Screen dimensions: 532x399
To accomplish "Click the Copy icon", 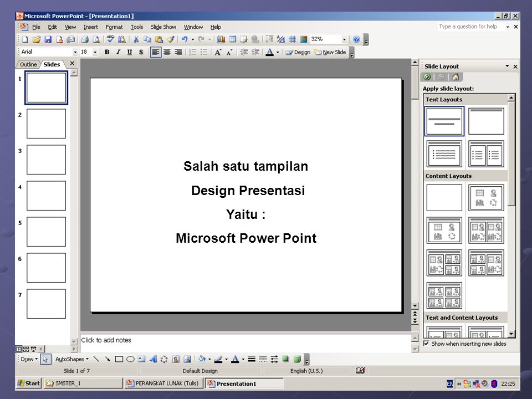I will point(147,39).
